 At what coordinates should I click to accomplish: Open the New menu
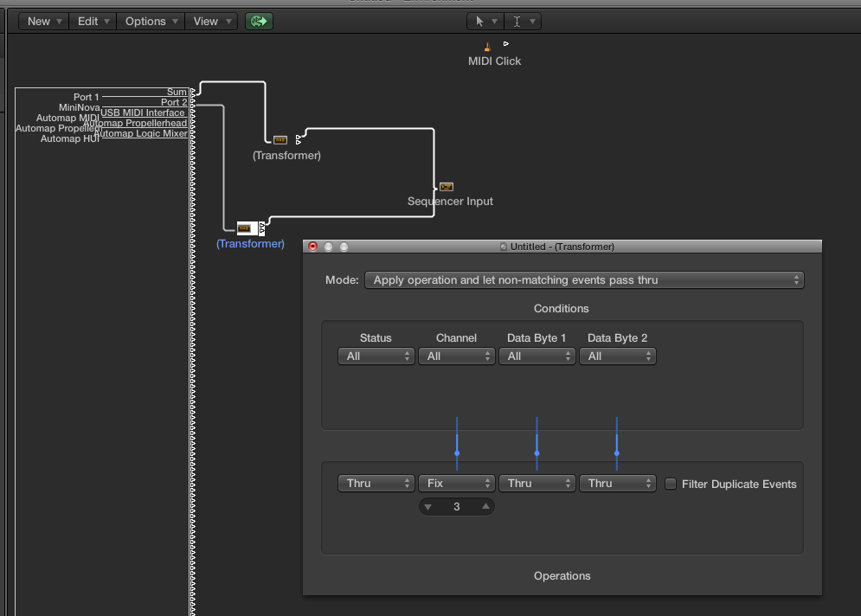click(44, 21)
